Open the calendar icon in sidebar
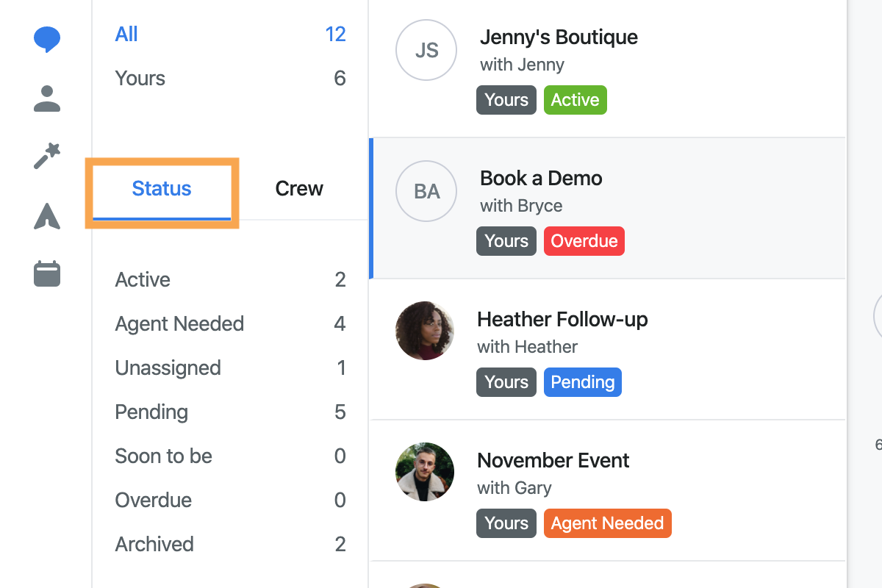Image resolution: width=882 pixels, height=588 pixels. pos(47,274)
